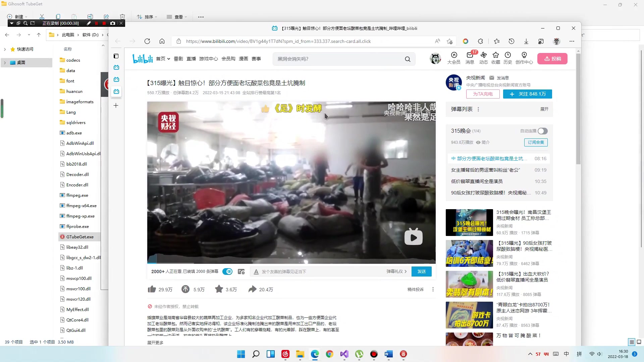
Task: Open bilibili logo home page
Action: pyautogui.click(x=143, y=59)
